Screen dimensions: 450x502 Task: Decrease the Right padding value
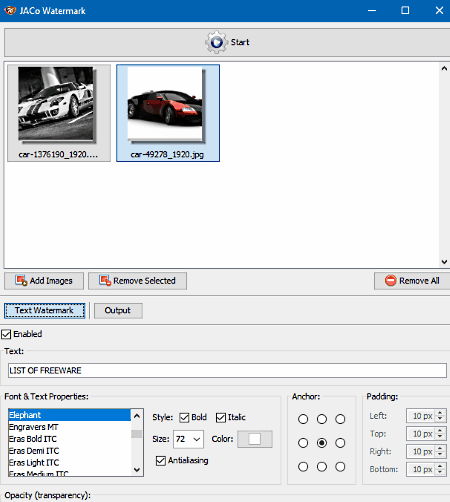pos(440,454)
